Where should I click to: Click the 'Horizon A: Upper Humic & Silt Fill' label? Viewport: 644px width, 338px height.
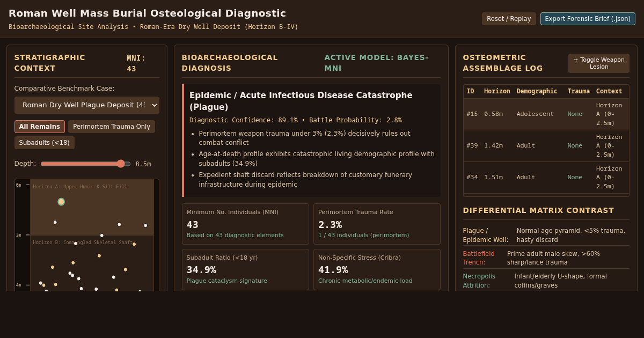click(80, 187)
